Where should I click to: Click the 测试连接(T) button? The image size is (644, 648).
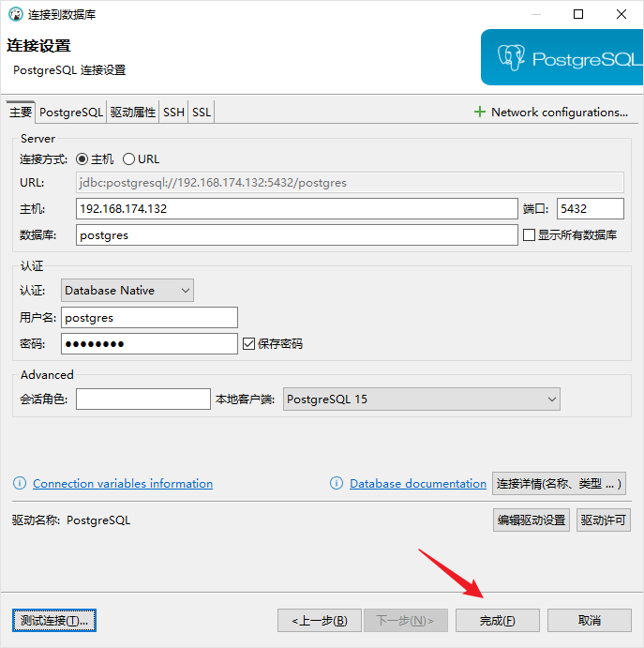[55, 620]
